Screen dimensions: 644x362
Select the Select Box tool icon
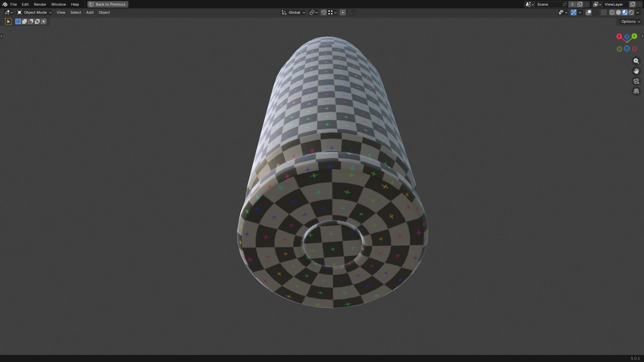coord(8,21)
